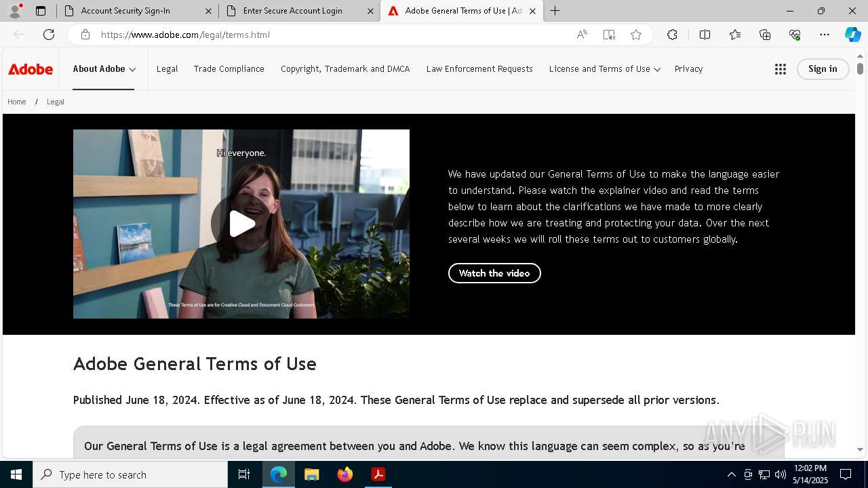This screenshot has width=868, height=488.
Task: Launch Firefox from the taskbar
Action: [x=345, y=474]
